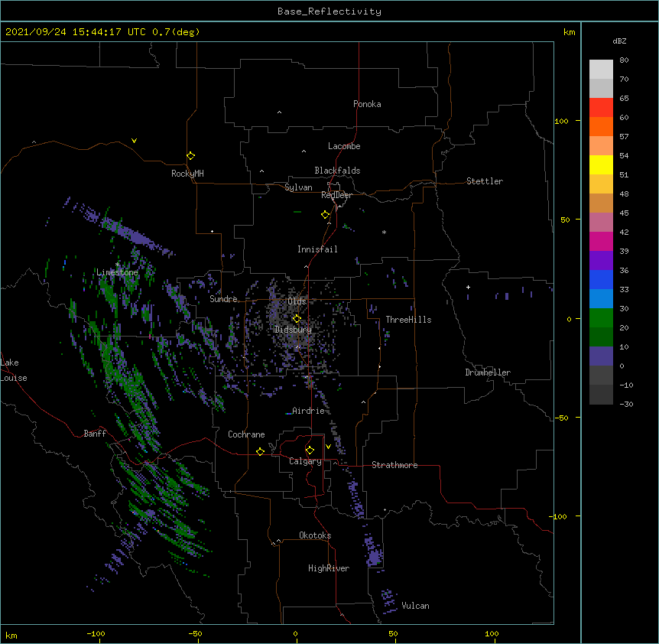Pick the bright green 20-30 dBZ swatch
Image resolution: width=659 pixels, height=644 pixels.
(601, 318)
